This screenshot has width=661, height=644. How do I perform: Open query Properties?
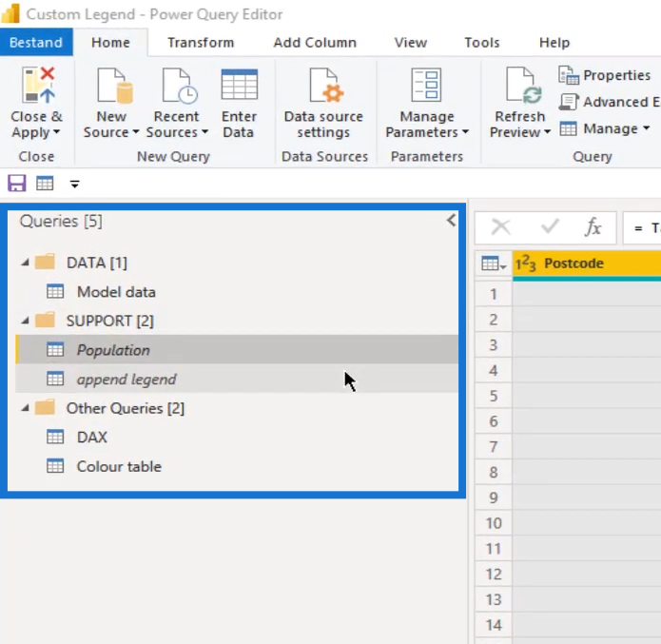click(x=605, y=75)
